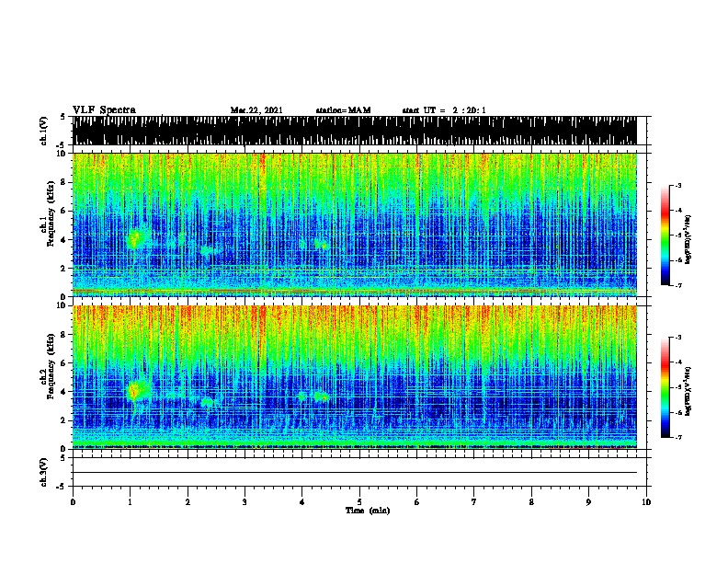Viewport: 728px width, 563px height.
Task: Click the "ch.3(V)" axis label
Action: coord(43,472)
